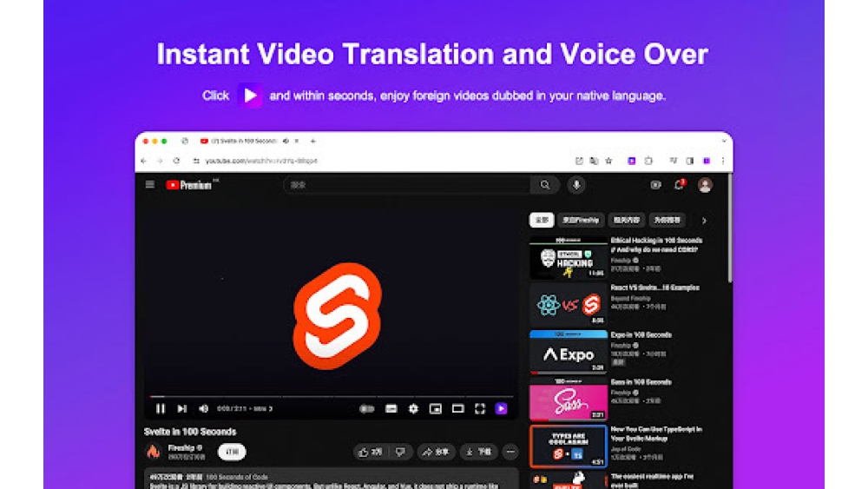Screen dimensions: 868x489
Task: Open Expo in 100 Seconds title
Action: tap(641, 334)
